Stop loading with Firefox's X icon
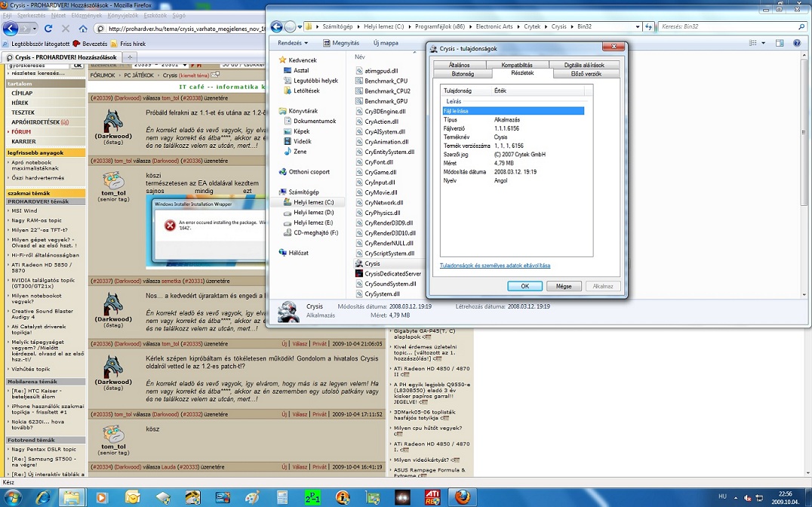 (65, 29)
